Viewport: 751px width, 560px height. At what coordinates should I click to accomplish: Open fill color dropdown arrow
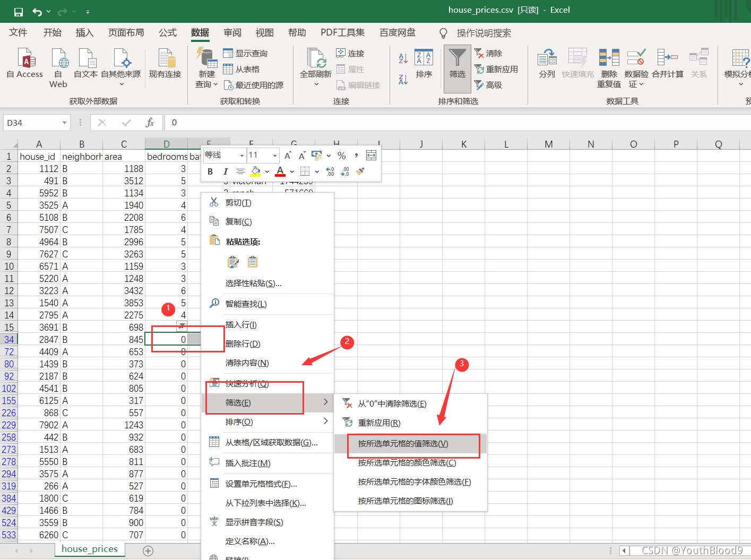click(x=267, y=171)
